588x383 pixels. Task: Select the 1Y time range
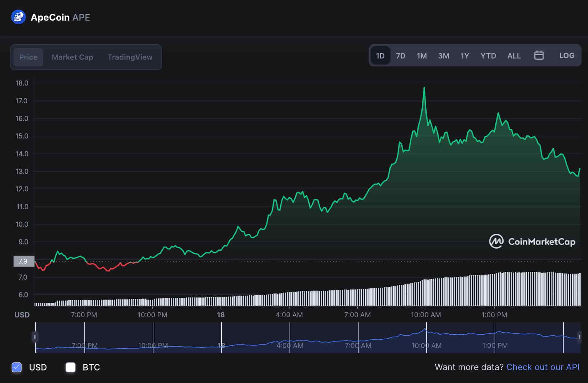(465, 56)
